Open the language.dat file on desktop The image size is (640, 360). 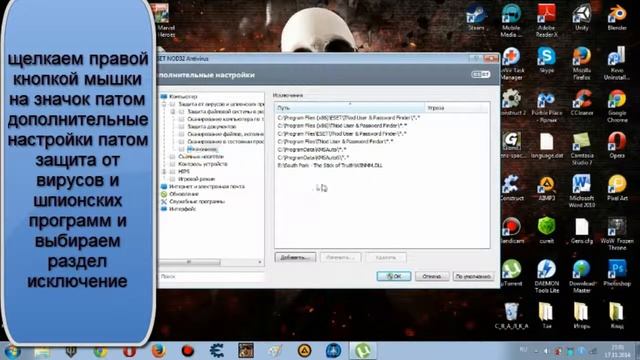coord(547,145)
